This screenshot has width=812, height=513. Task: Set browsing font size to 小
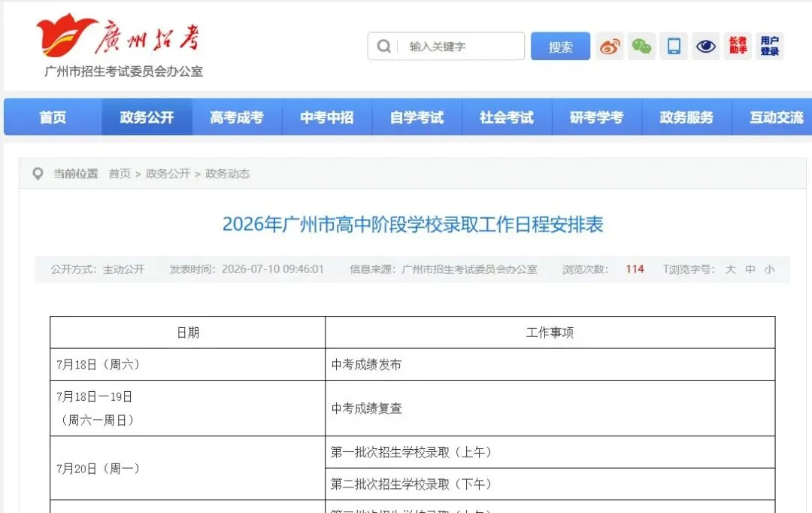770,269
